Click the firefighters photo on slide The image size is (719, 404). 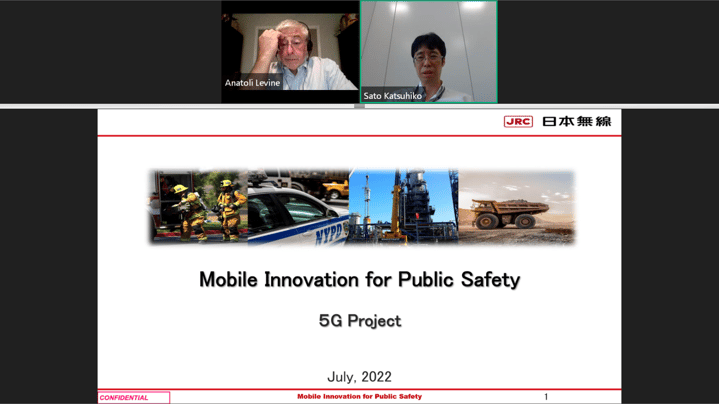point(198,206)
